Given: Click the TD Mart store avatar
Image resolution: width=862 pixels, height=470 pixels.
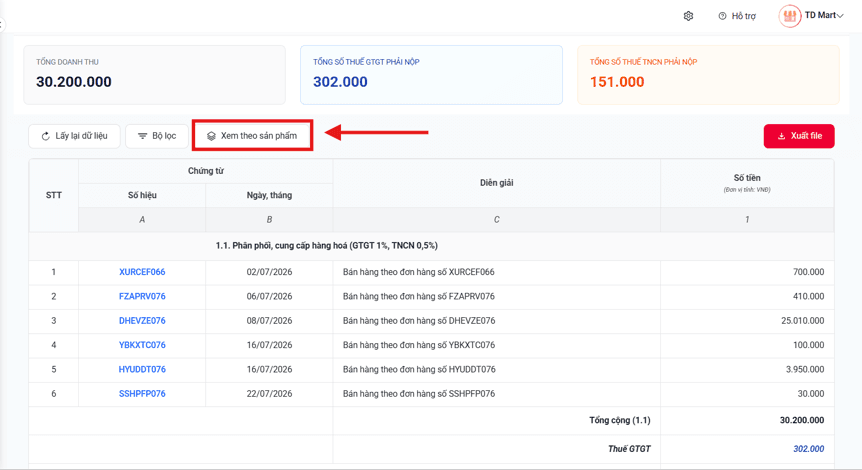Looking at the screenshot, I should pos(789,16).
